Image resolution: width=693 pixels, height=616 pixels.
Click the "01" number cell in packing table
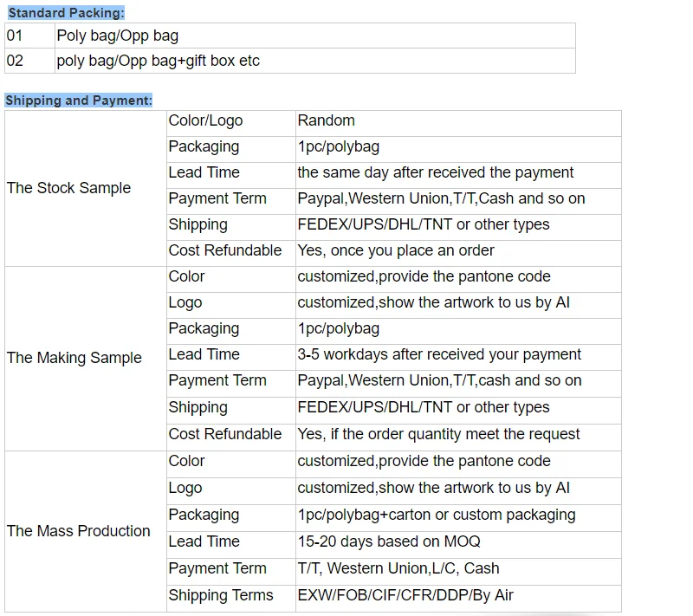[15, 36]
